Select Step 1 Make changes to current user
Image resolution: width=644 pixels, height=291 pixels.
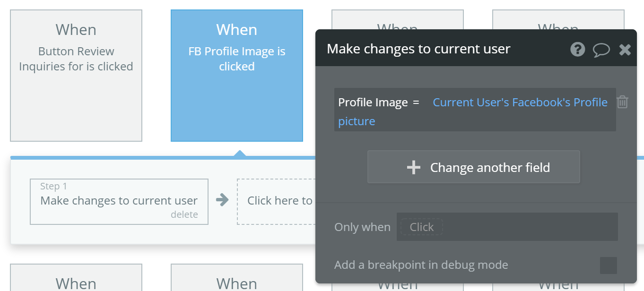click(119, 201)
